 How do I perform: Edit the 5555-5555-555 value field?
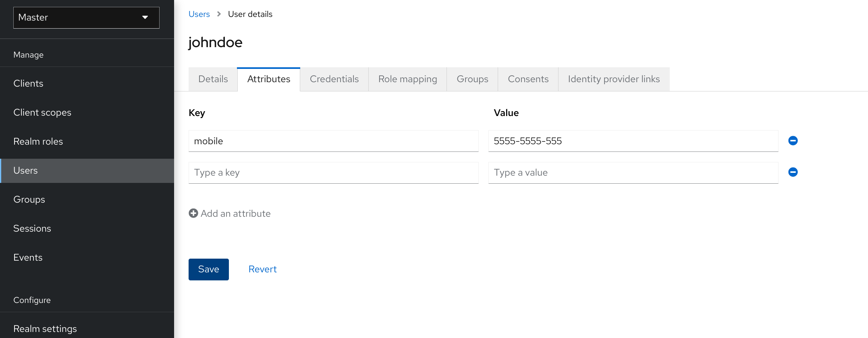pyautogui.click(x=633, y=141)
